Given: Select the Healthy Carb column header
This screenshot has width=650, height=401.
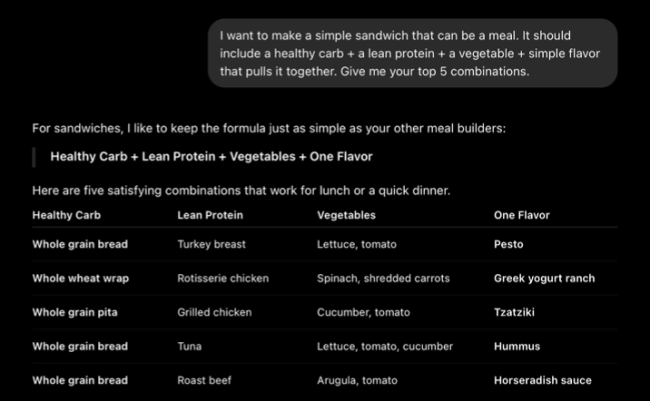Looking at the screenshot, I should click(x=66, y=215).
